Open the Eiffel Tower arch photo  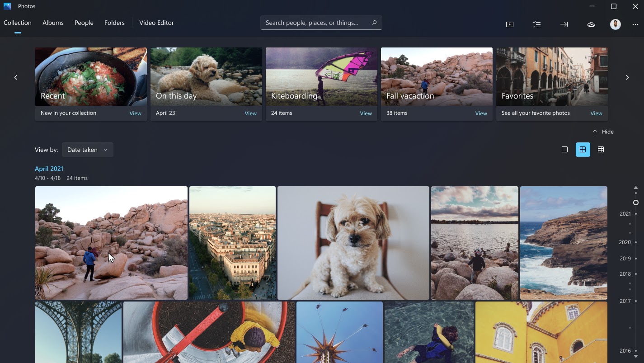click(78, 332)
